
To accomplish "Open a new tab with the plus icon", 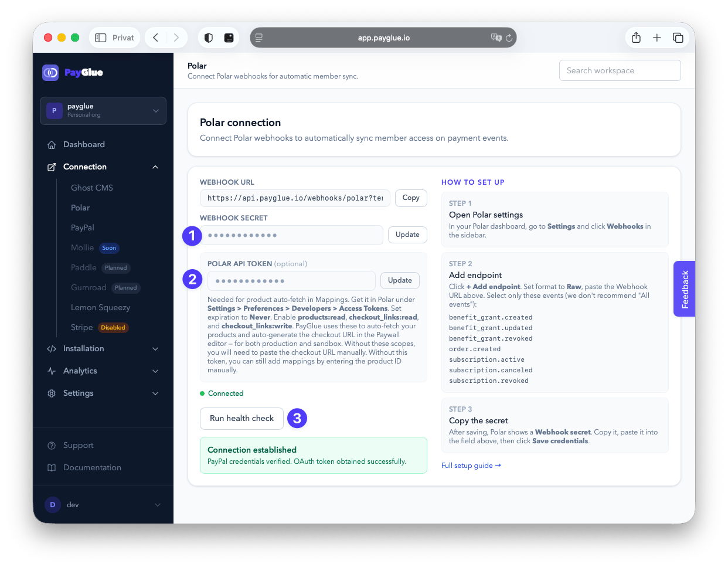I will (657, 38).
